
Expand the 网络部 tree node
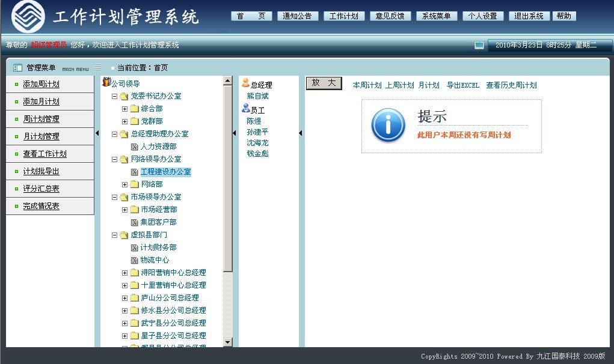click(x=124, y=184)
